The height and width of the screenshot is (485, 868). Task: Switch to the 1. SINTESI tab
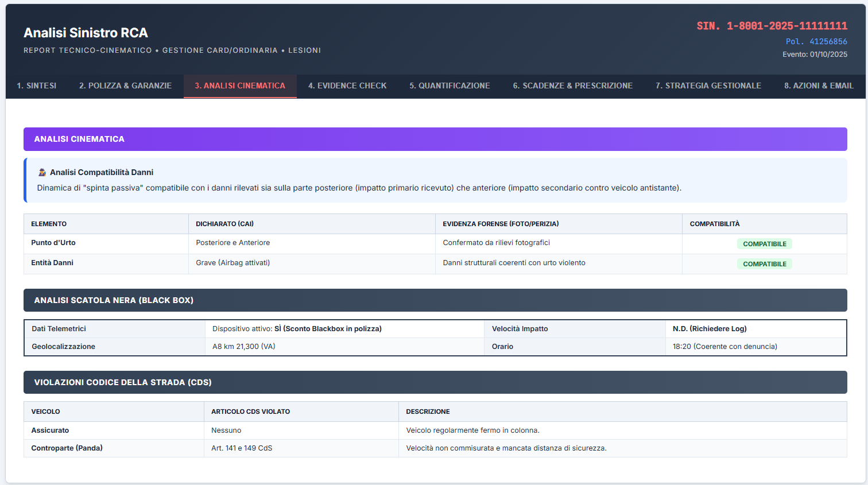pyautogui.click(x=36, y=86)
